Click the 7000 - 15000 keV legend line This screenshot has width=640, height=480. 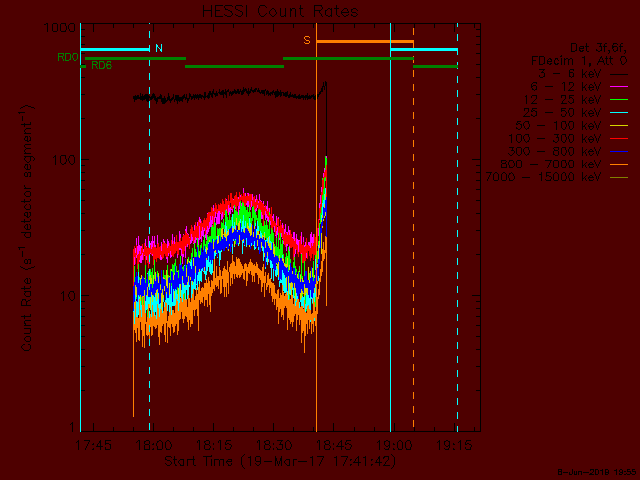coord(619,178)
